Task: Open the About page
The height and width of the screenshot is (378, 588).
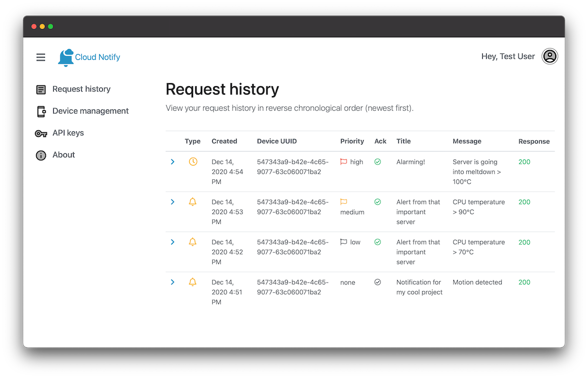Action: click(x=63, y=155)
